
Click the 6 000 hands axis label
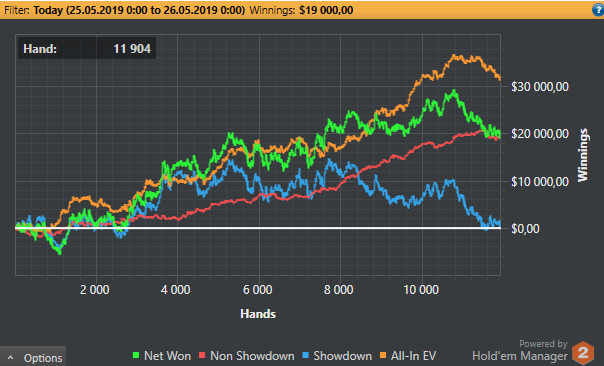point(258,290)
